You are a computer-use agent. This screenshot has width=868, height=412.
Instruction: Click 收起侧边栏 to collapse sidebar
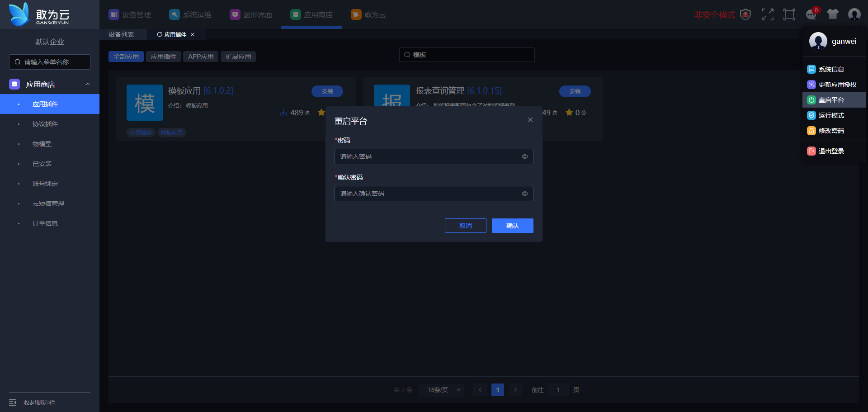click(32, 403)
